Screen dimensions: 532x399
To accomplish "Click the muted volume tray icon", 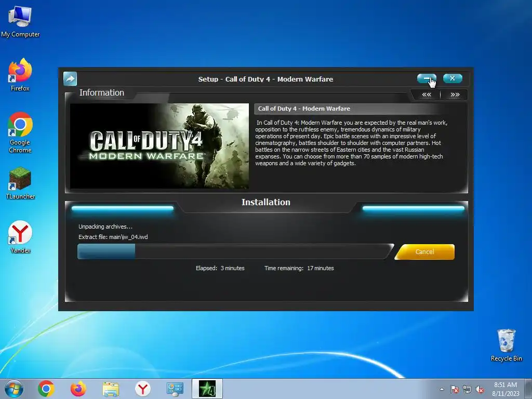I will click(x=480, y=389).
